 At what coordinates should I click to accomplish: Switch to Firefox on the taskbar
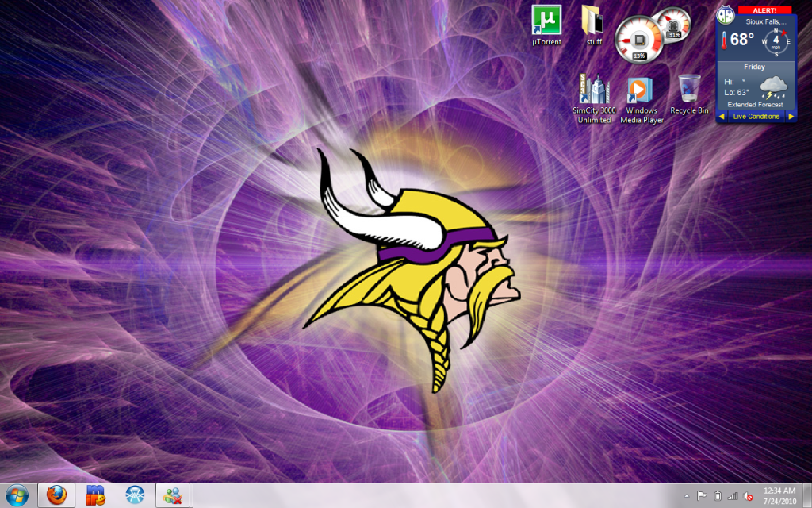click(56, 495)
